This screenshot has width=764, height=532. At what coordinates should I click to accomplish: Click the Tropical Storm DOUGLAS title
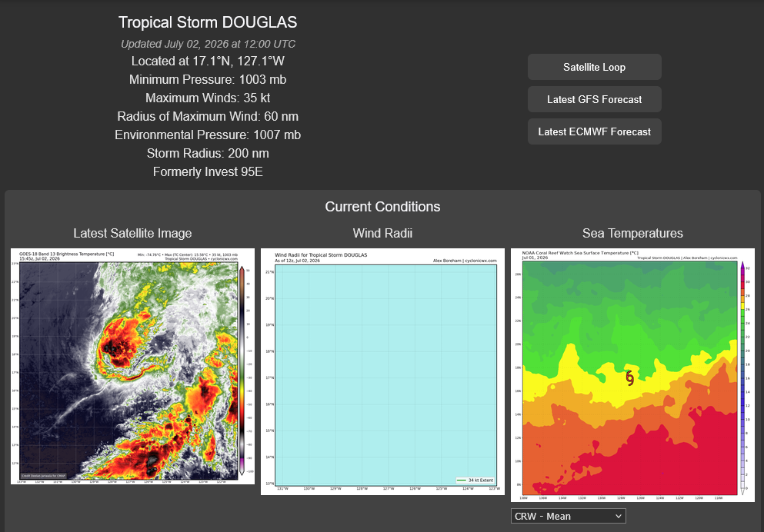208,22
